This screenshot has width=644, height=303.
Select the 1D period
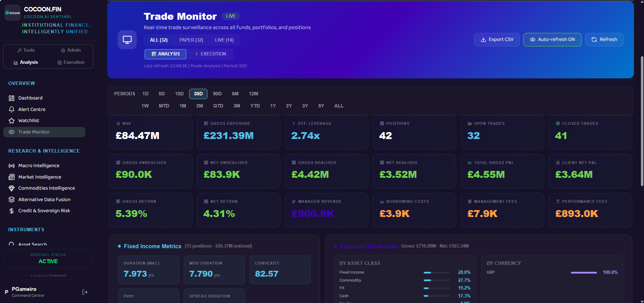point(145,94)
